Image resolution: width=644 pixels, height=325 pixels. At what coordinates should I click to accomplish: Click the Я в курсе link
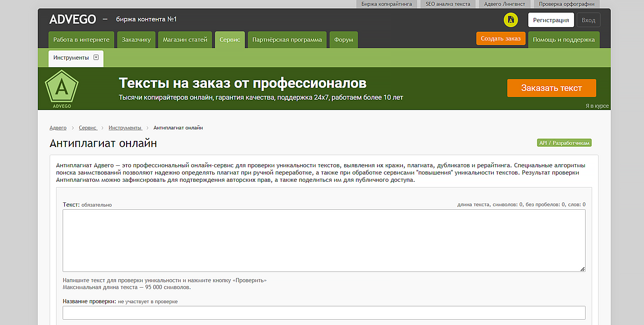coord(597,106)
